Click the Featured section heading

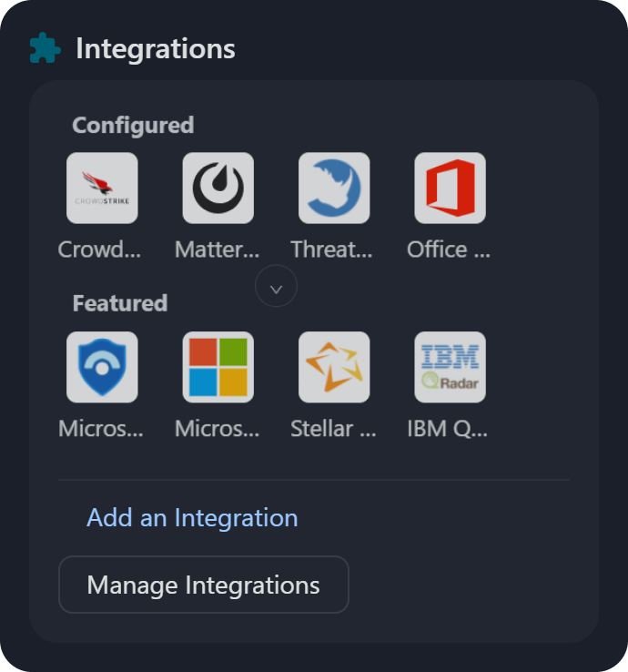[120, 303]
